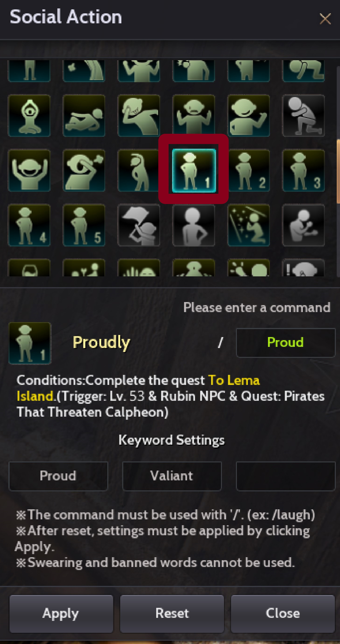This screenshot has height=644, width=340.
Task: Click the Close button at bottom
Action: [283, 613]
